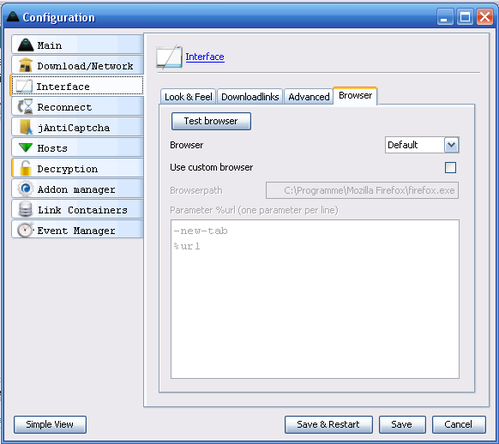Open the Decryption section
Screen dimensions: 499x444
click(x=77, y=168)
